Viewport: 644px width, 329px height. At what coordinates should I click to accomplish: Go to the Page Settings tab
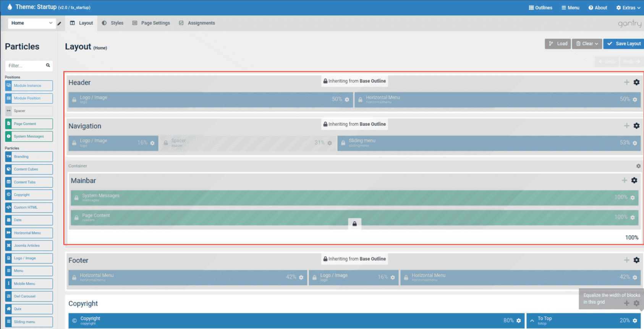click(151, 23)
